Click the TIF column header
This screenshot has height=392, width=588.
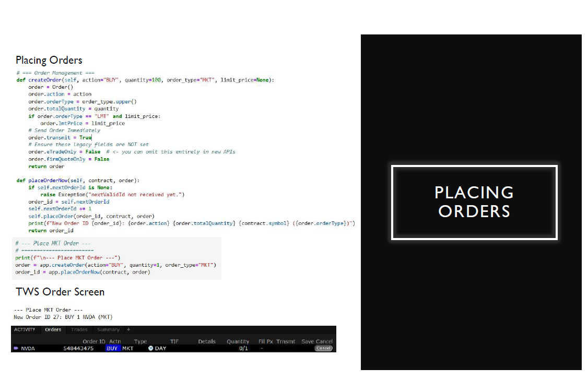pos(174,341)
